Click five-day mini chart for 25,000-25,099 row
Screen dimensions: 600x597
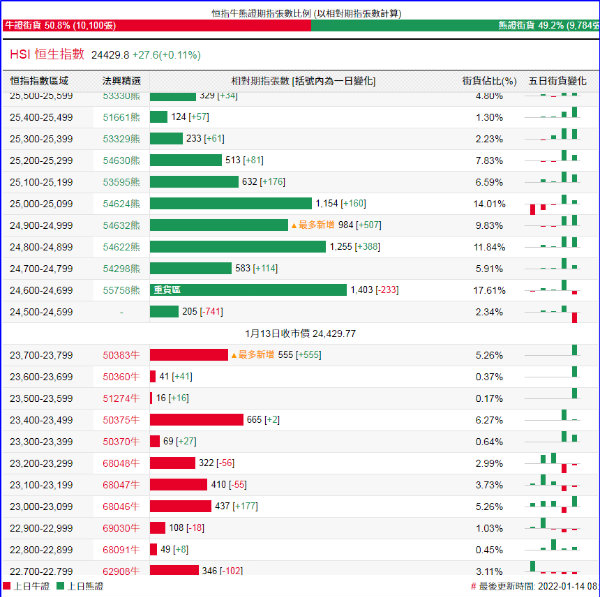[x=553, y=204]
